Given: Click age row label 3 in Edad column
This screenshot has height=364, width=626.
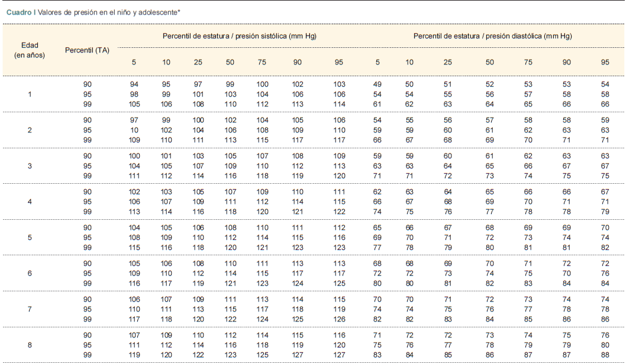Looking at the screenshot, I should coord(30,166).
